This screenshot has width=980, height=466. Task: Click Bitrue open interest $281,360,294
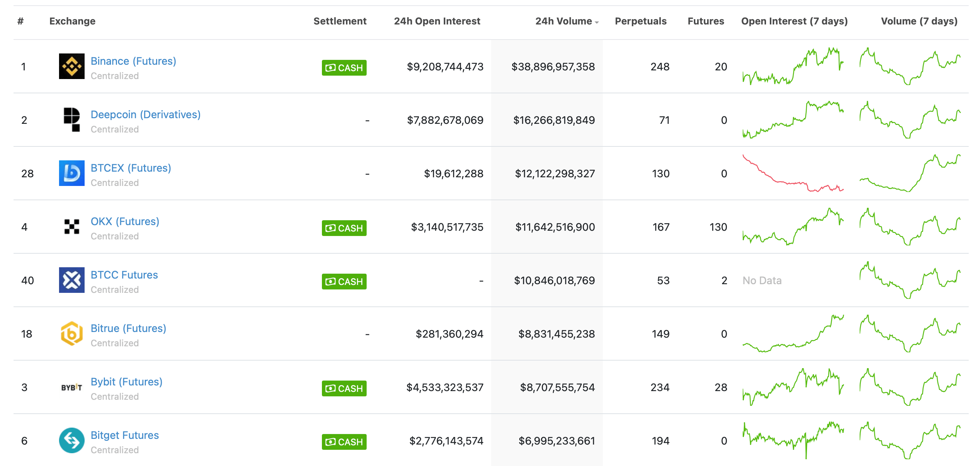tap(449, 334)
